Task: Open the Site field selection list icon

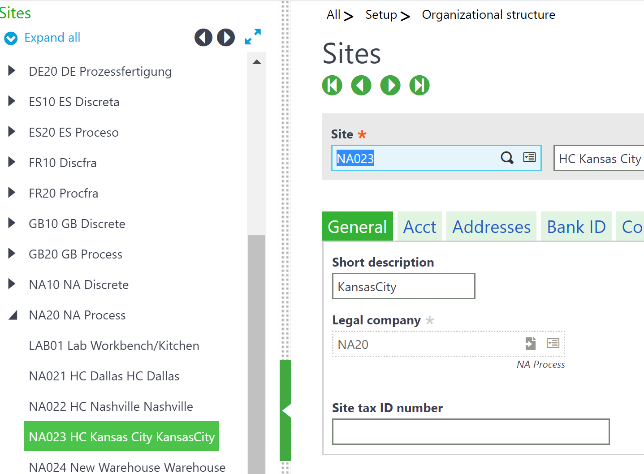Action: 529,158
